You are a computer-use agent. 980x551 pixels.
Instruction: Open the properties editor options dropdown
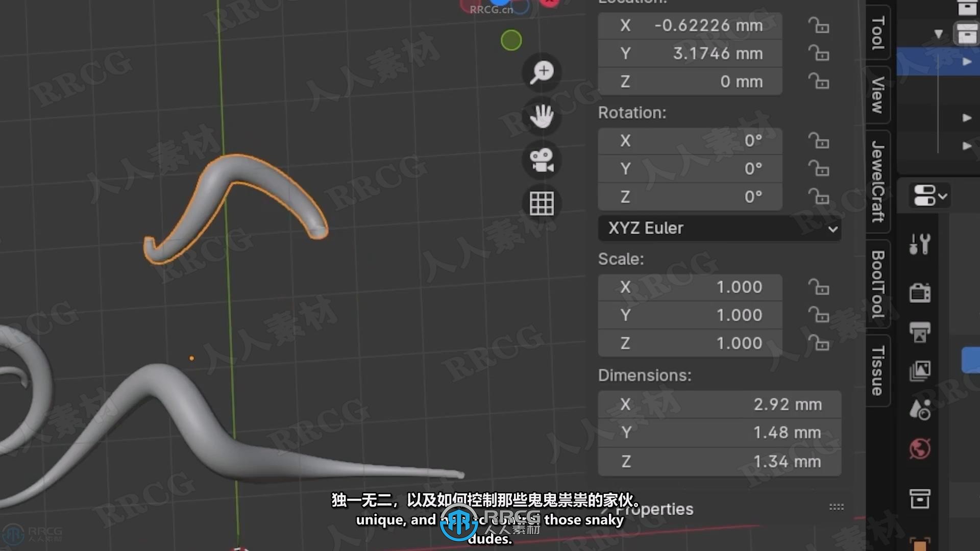pos(930,195)
